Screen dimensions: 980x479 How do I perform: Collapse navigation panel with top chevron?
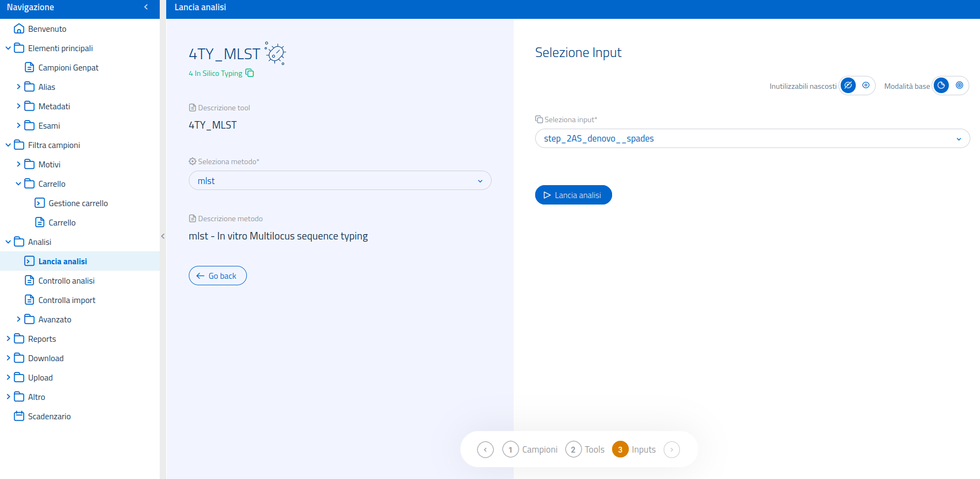146,7
